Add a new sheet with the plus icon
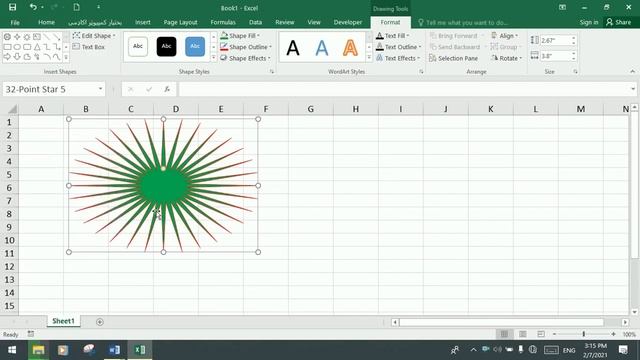This screenshot has height=360, width=640. click(100, 322)
